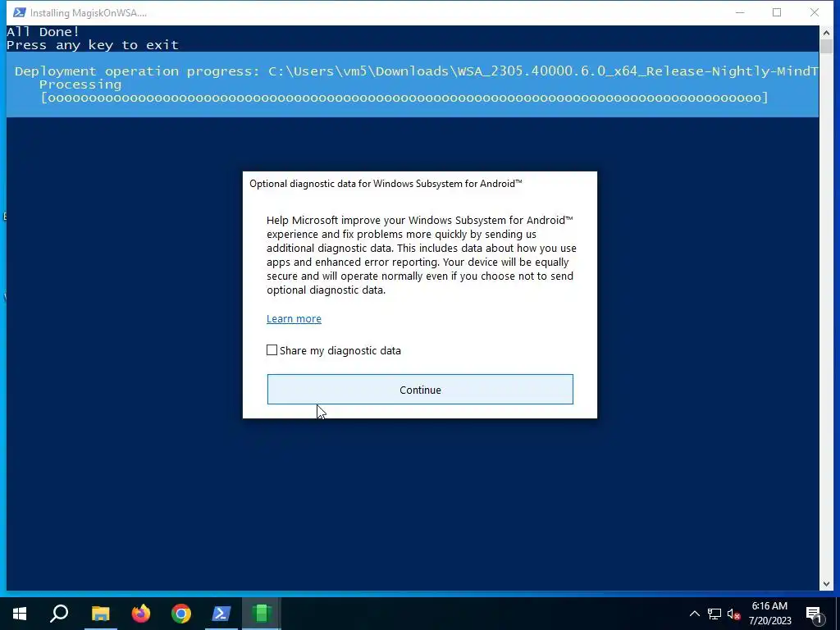Open File Explorer from the taskbar
The image size is (840, 630).
pos(100,614)
